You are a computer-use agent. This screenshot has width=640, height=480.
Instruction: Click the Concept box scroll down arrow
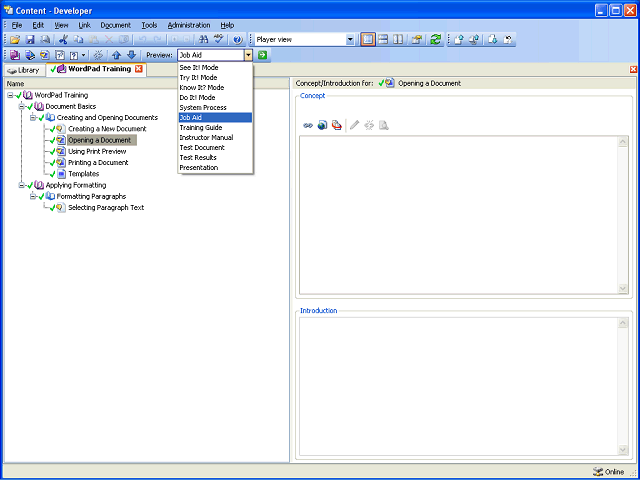[623, 288]
